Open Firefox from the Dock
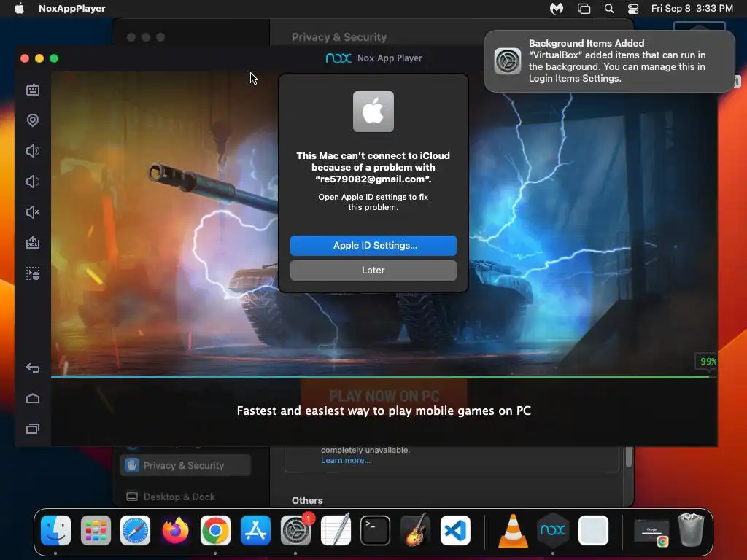This screenshot has width=747, height=560. tap(175, 530)
